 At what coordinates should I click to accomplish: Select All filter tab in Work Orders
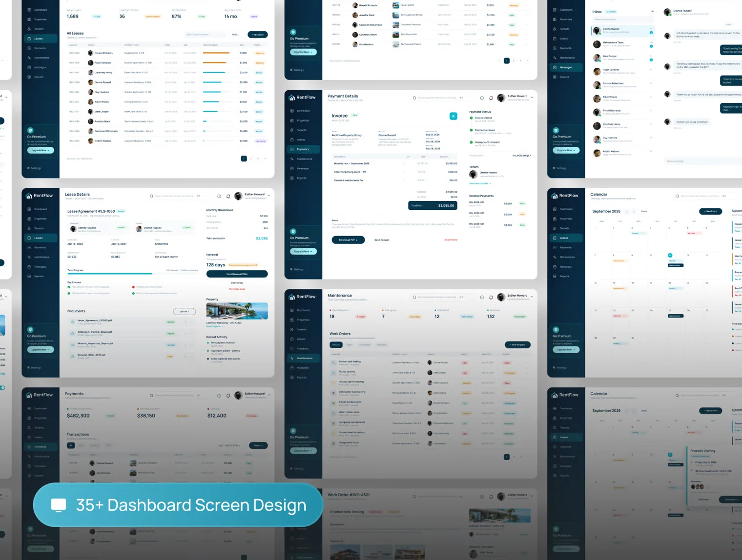pos(336,345)
